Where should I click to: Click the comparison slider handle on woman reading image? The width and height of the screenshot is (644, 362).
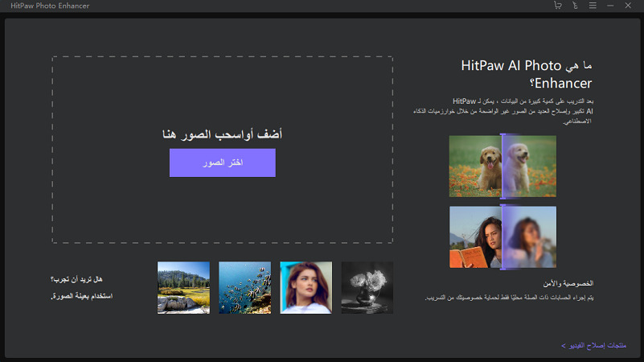(502, 237)
